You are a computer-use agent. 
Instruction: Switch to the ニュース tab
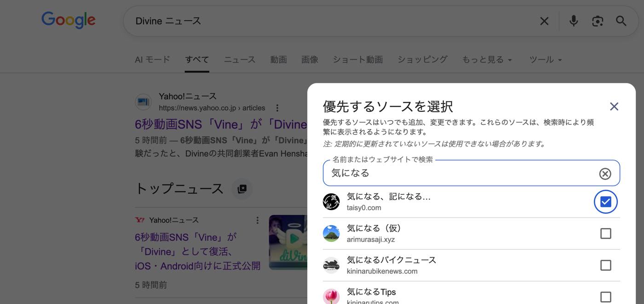(x=239, y=60)
